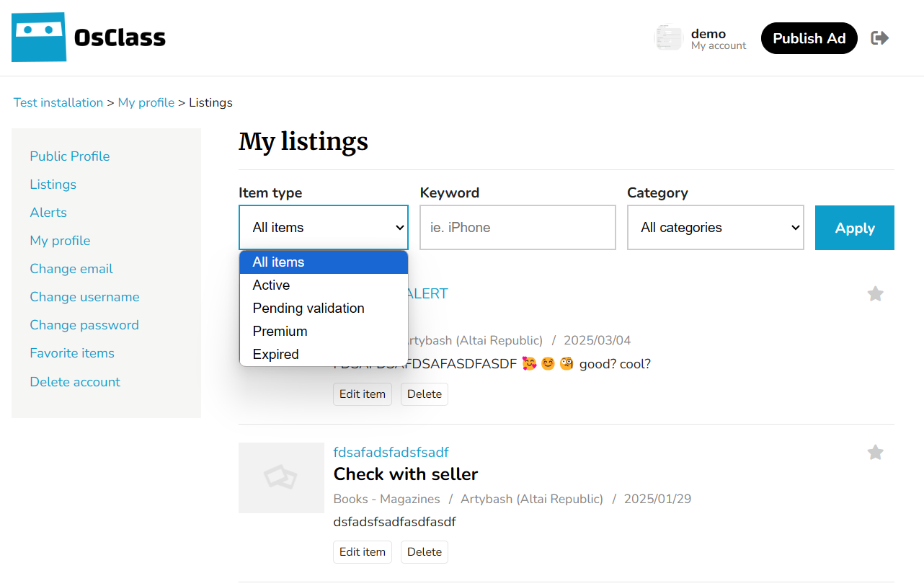Choose the Expired option

click(x=324, y=355)
